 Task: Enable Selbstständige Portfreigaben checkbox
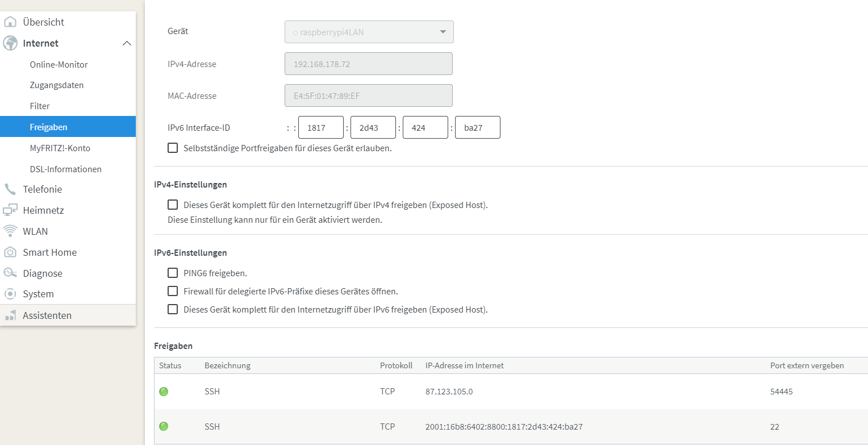[x=173, y=148]
